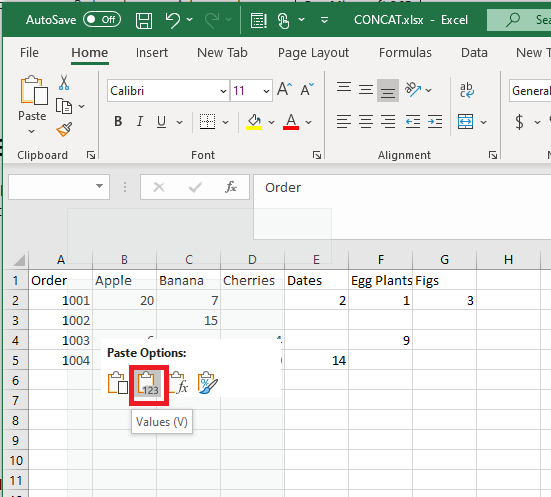Viewport: 551px width, 497px height.
Task: Click the Paste clipboard icon in ribbon
Action: coord(34,90)
